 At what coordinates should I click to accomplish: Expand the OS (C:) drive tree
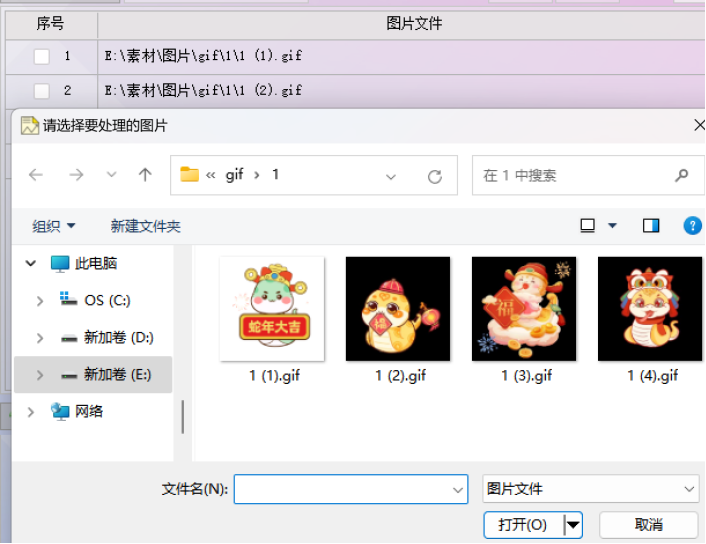[x=40, y=300]
